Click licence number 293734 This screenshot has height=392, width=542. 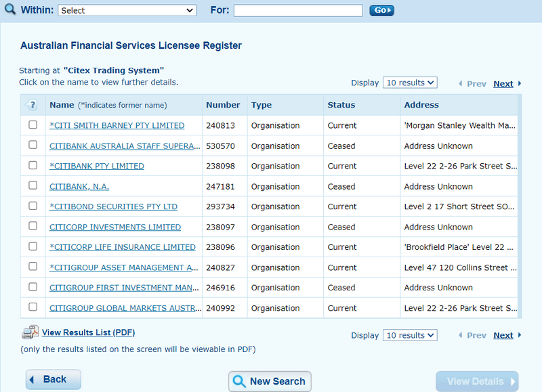pyautogui.click(x=221, y=206)
